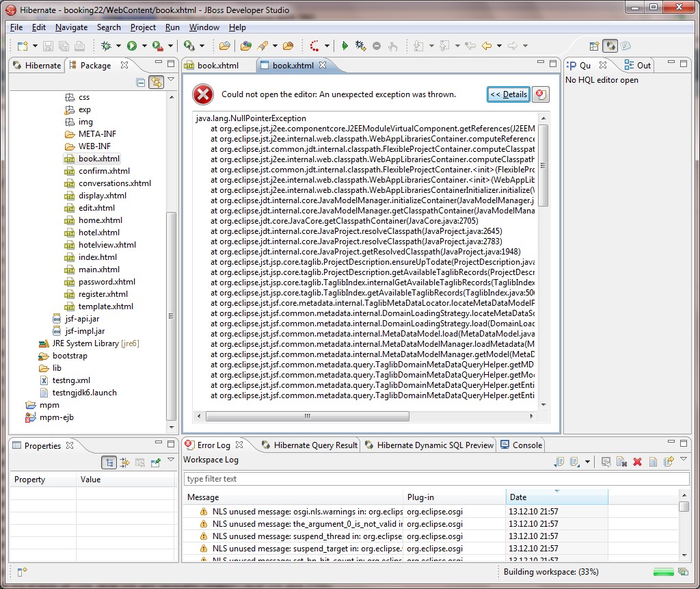Screen dimensions: 700x589
Task: Click the Debug bug icon in toolbar
Action: click(x=106, y=46)
